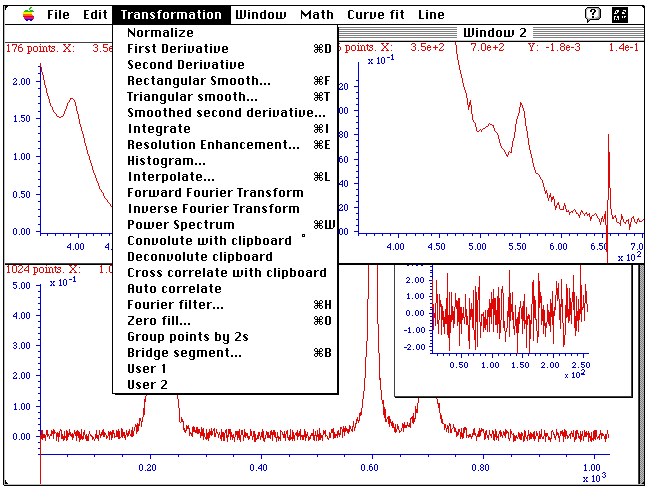Choose Normalize from Transformation menu
The image size is (649, 489).
pos(160,33)
